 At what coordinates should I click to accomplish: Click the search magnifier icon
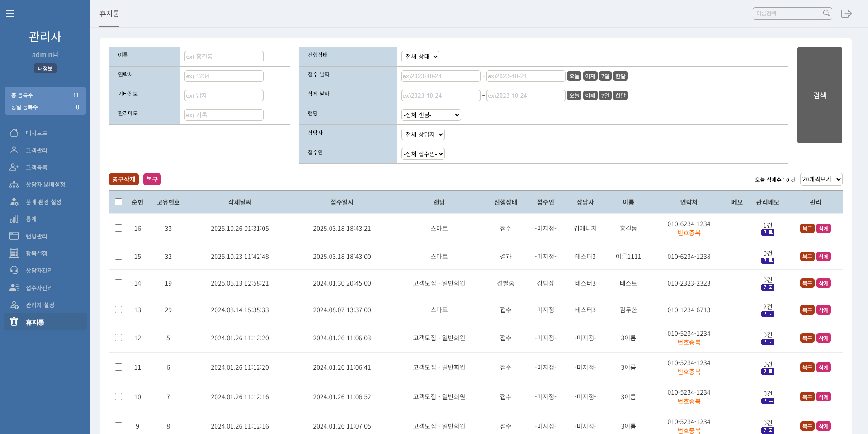point(826,13)
